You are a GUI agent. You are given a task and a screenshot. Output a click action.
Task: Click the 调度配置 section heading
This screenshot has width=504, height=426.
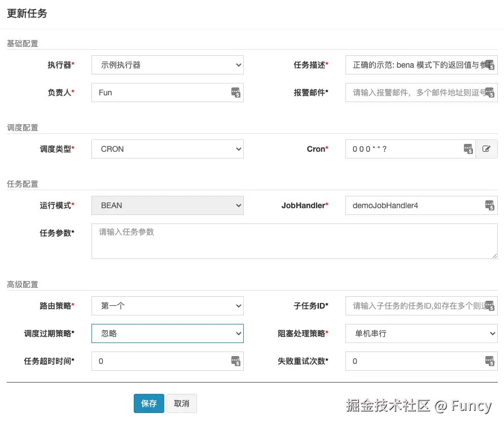click(x=23, y=128)
